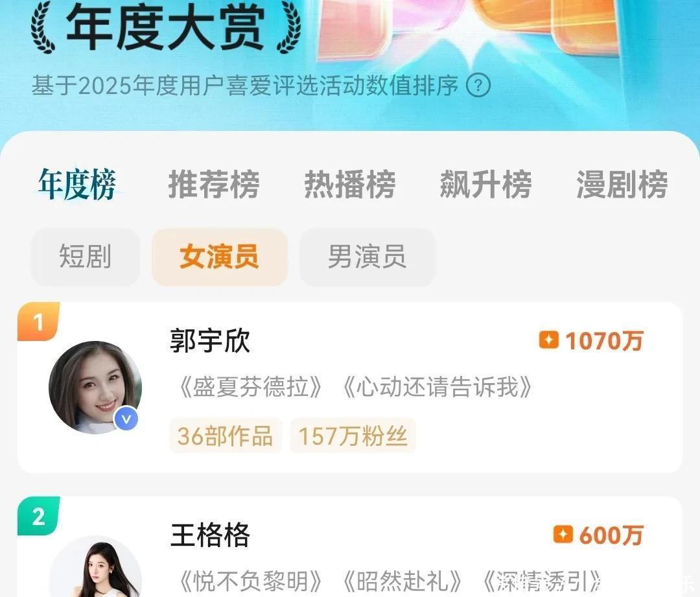Open 王格格's profile avatar
Screen dimensions: 700x597
[x=95, y=566]
